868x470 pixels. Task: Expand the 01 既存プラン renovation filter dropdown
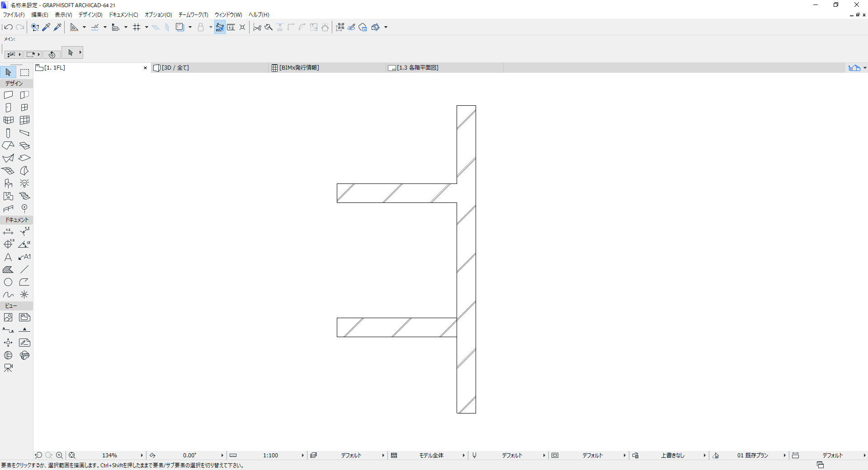784,456
